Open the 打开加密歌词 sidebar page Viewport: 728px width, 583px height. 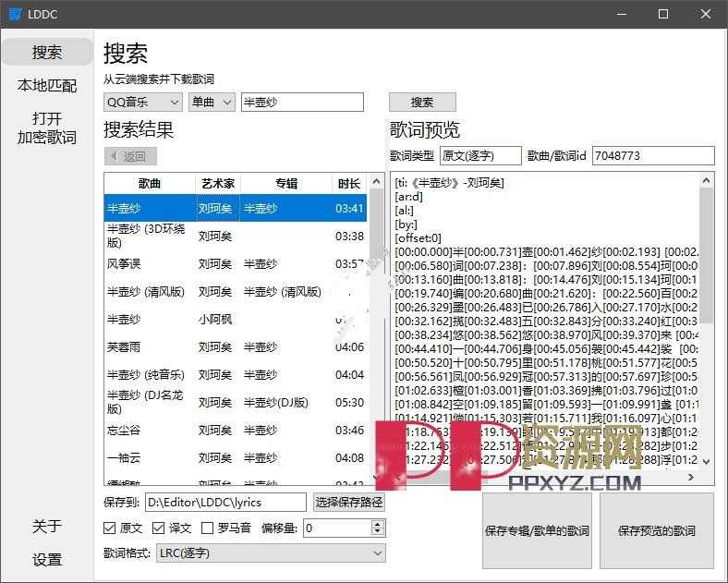47,128
